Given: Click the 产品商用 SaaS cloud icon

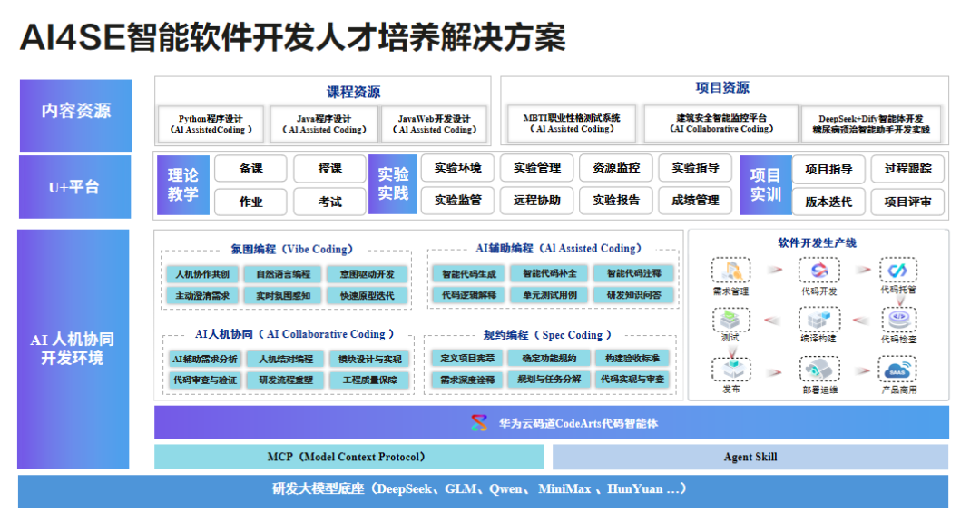Looking at the screenshot, I should point(898,370).
